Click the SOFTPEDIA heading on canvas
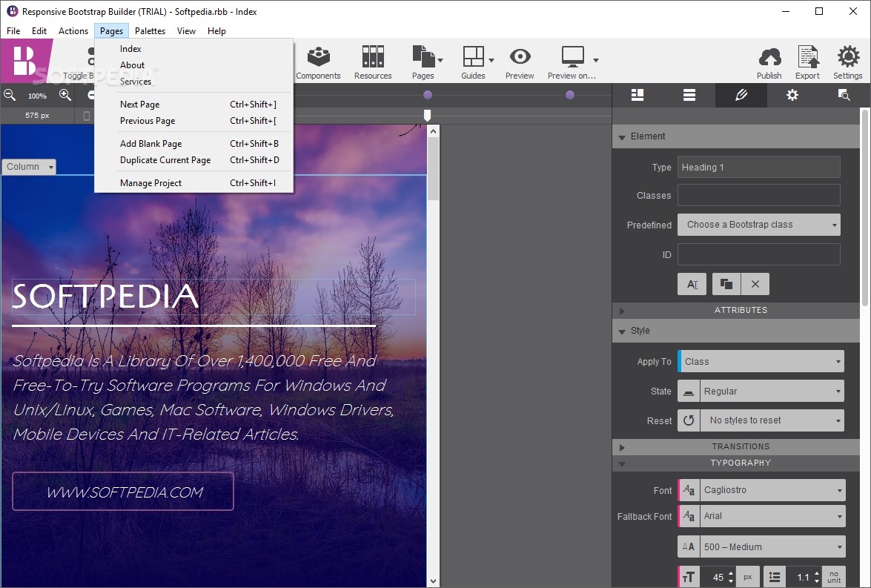This screenshot has height=588, width=871. click(x=105, y=296)
